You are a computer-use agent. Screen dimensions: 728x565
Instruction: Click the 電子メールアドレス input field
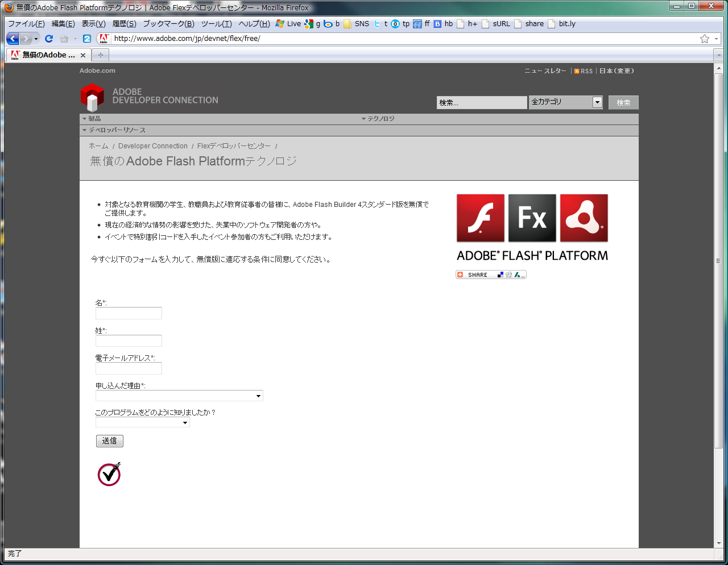(129, 368)
